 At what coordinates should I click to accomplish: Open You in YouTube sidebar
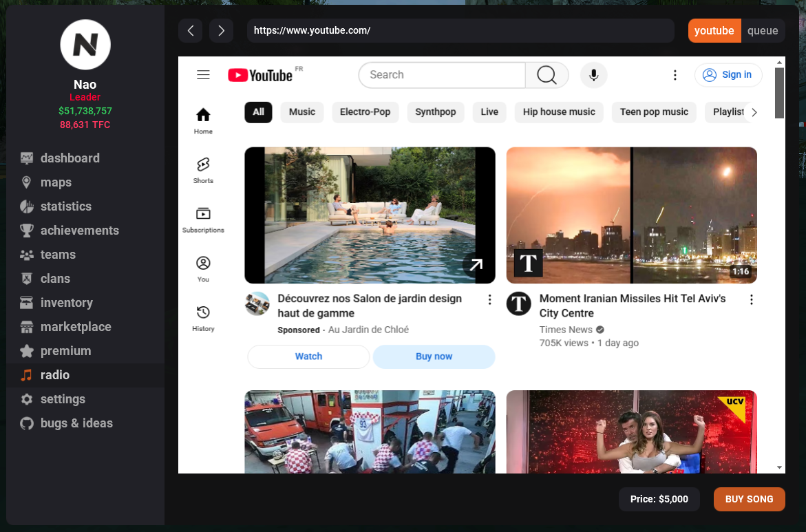coord(203,269)
